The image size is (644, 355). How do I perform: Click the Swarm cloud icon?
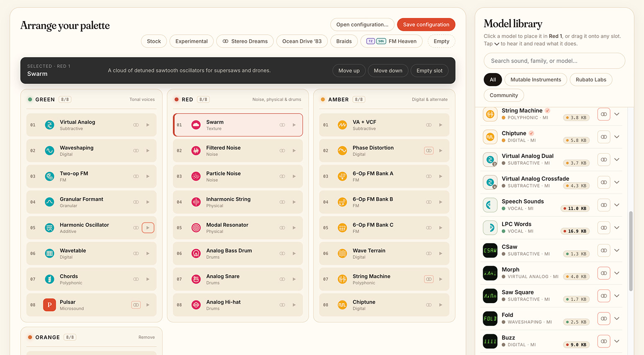point(196,125)
